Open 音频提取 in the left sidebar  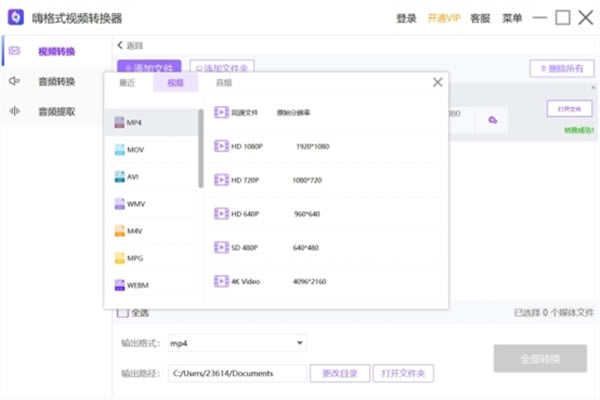pyautogui.click(x=55, y=111)
